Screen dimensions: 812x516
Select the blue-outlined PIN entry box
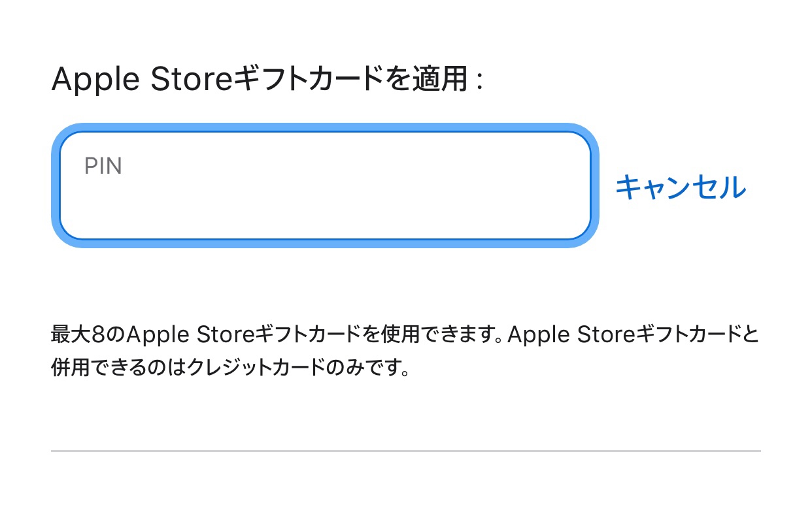tap(325, 185)
